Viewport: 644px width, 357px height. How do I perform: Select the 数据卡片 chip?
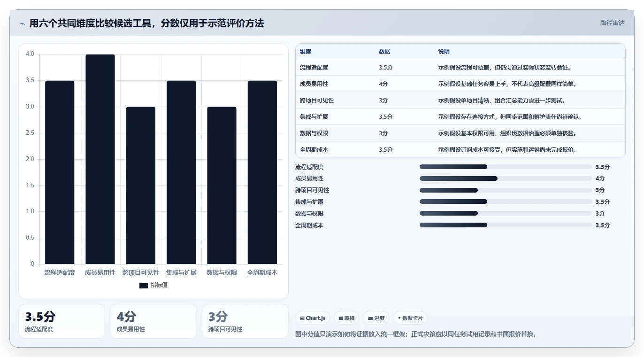410,318
